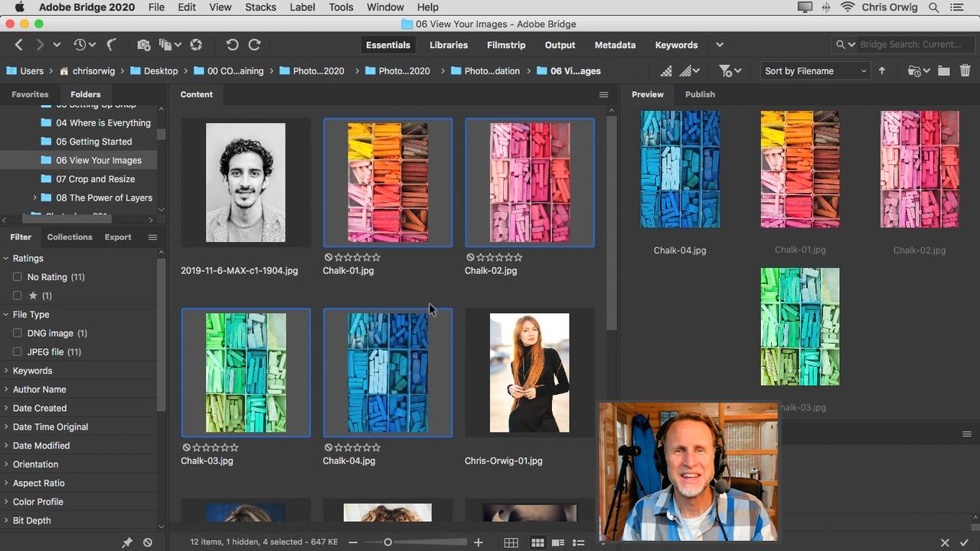
Task: Switch to the Filmstrip workspace
Action: (x=506, y=45)
